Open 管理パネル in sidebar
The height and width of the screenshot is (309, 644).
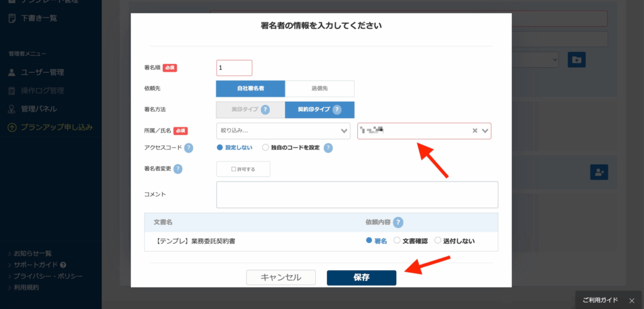point(39,109)
